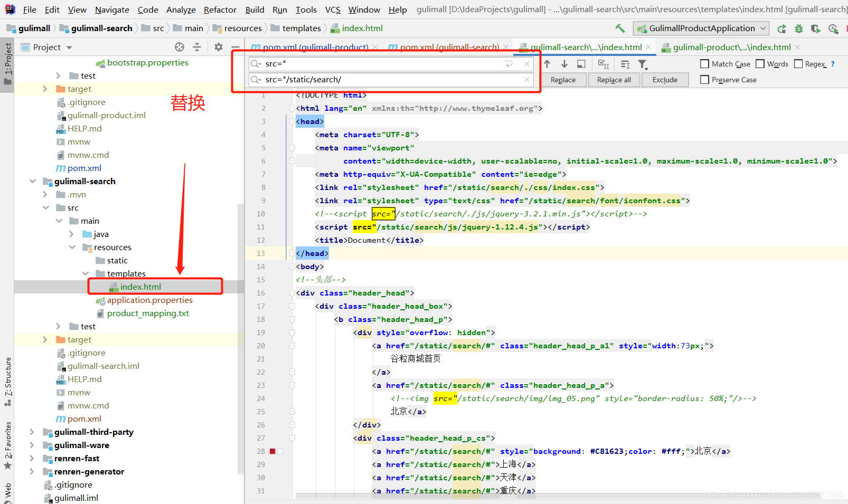Enable Preserve Case checkbox
This screenshot has height=504, width=848.
(704, 80)
